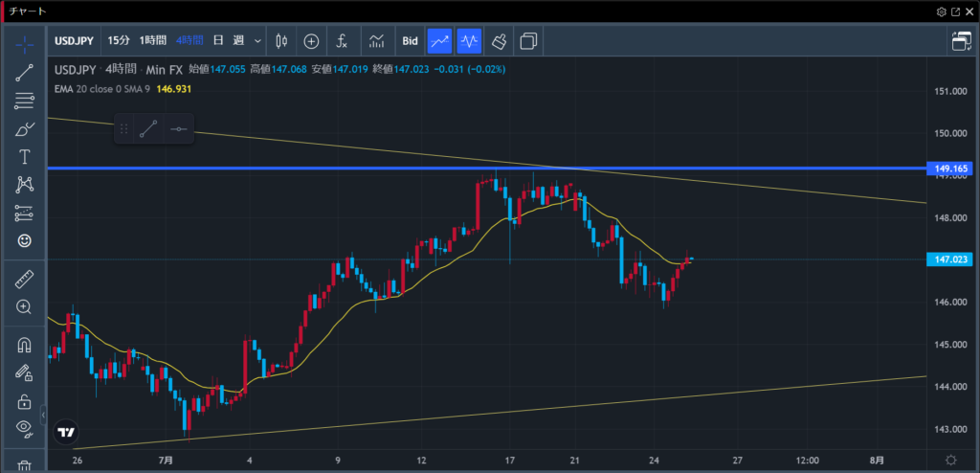Open the emoji icons tool
Screen dimensions: 980x473
(24, 241)
